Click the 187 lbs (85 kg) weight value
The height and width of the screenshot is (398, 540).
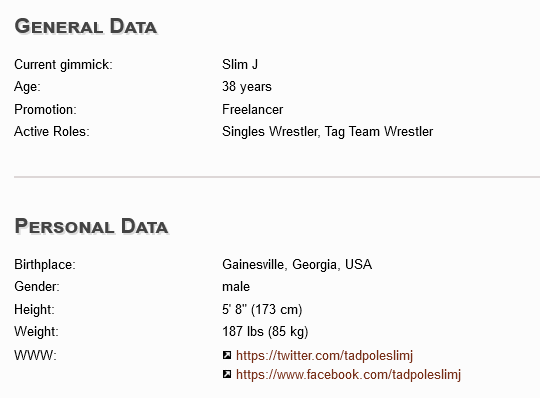[x=265, y=332]
